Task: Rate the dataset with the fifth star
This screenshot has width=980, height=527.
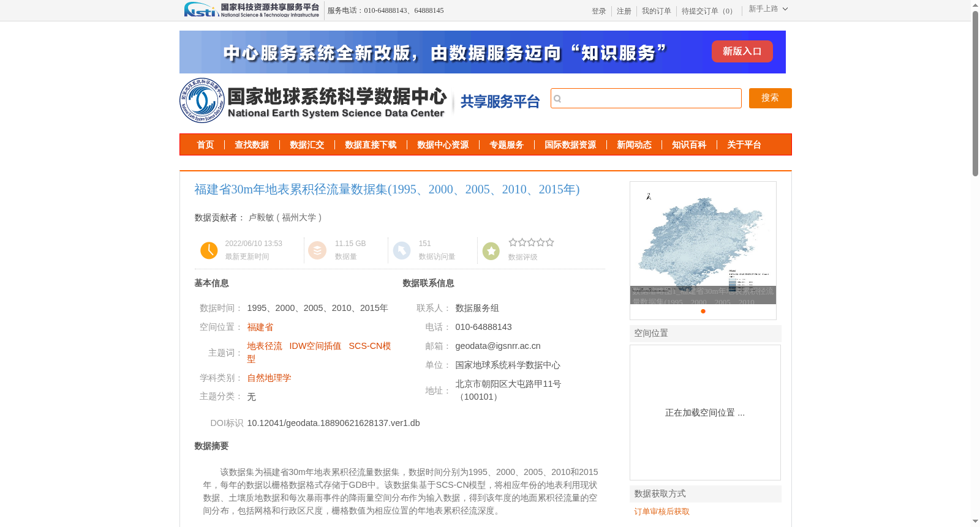Action: pos(550,242)
